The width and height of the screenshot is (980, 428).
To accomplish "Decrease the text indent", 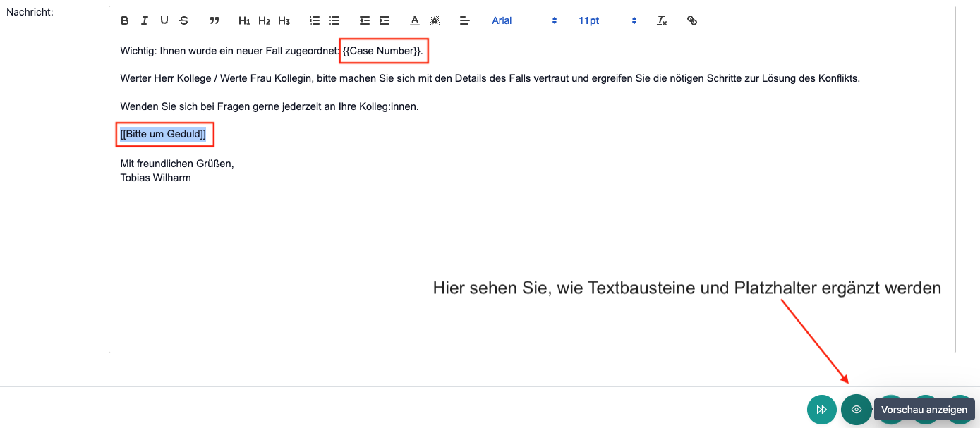I will click(365, 20).
